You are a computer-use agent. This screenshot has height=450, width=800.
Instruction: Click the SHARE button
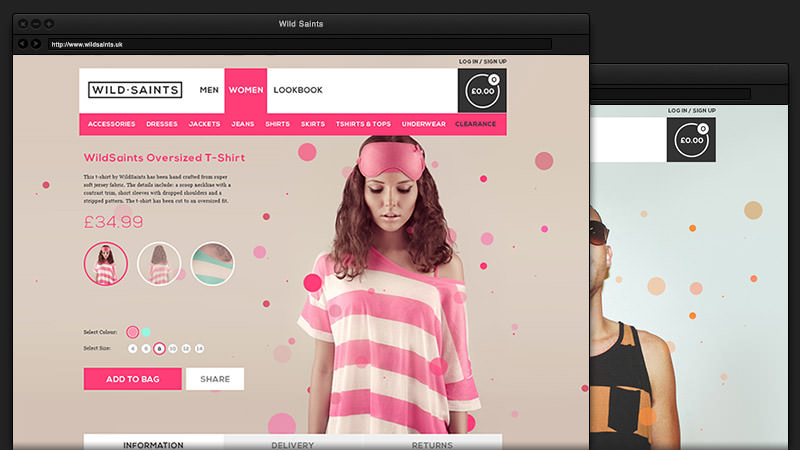(215, 379)
